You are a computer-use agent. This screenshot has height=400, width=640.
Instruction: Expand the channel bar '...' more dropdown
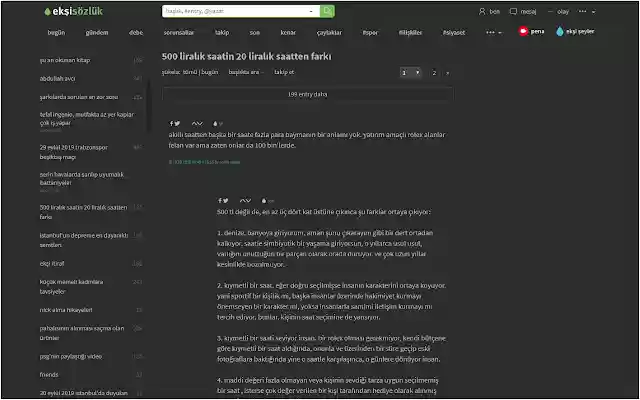(x=493, y=33)
